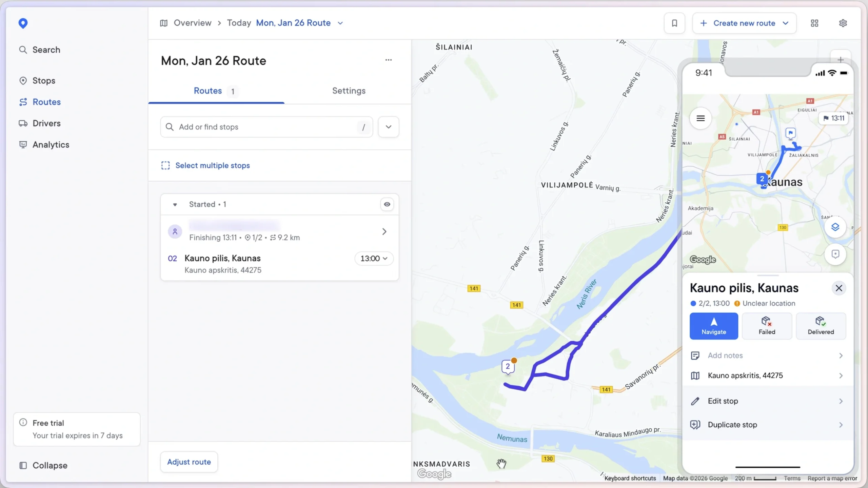Mark stop as Delivered

(x=821, y=326)
